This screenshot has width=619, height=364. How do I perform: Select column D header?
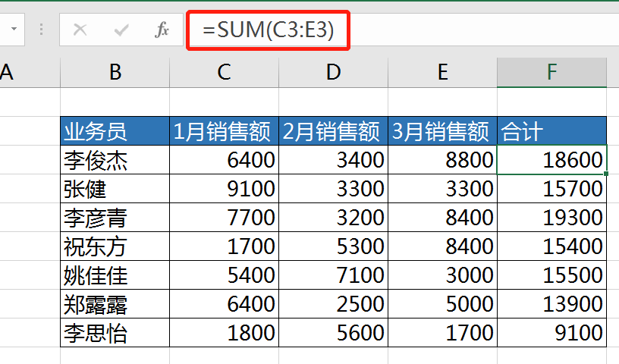pos(334,72)
